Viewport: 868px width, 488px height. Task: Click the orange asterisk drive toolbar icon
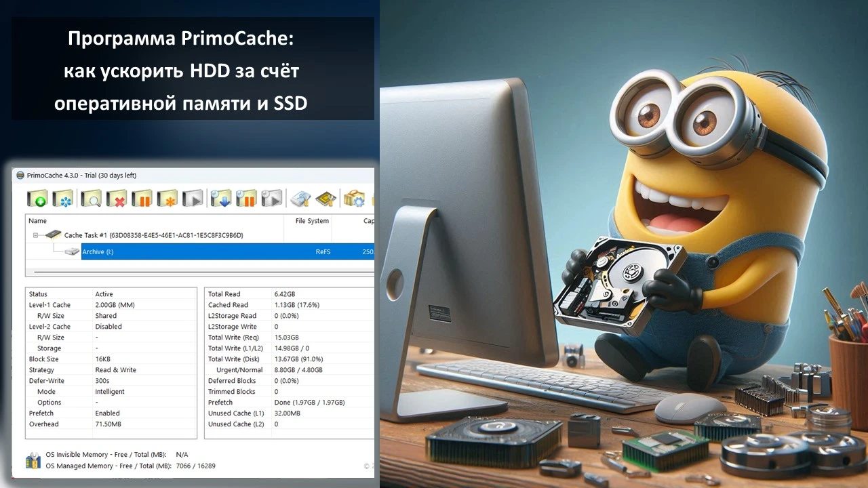click(167, 198)
